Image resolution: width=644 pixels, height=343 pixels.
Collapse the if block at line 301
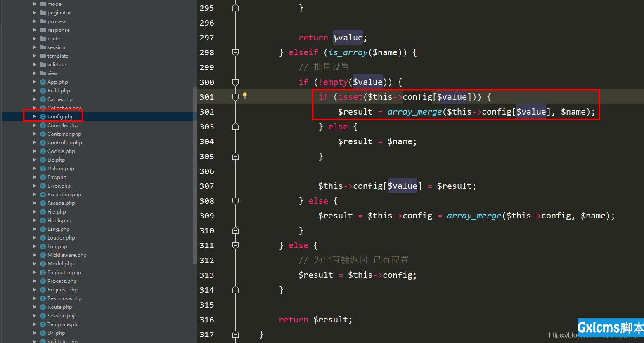tap(235, 97)
